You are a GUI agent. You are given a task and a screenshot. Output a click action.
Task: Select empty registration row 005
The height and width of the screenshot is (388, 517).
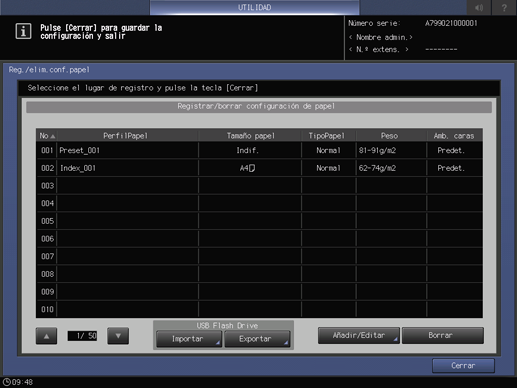pos(259,221)
